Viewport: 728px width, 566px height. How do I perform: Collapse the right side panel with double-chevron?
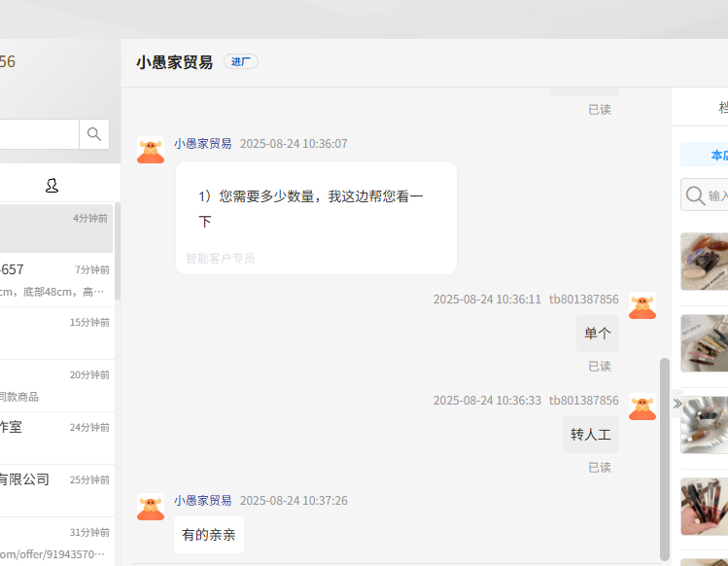pyautogui.click(x=677, y=403)
